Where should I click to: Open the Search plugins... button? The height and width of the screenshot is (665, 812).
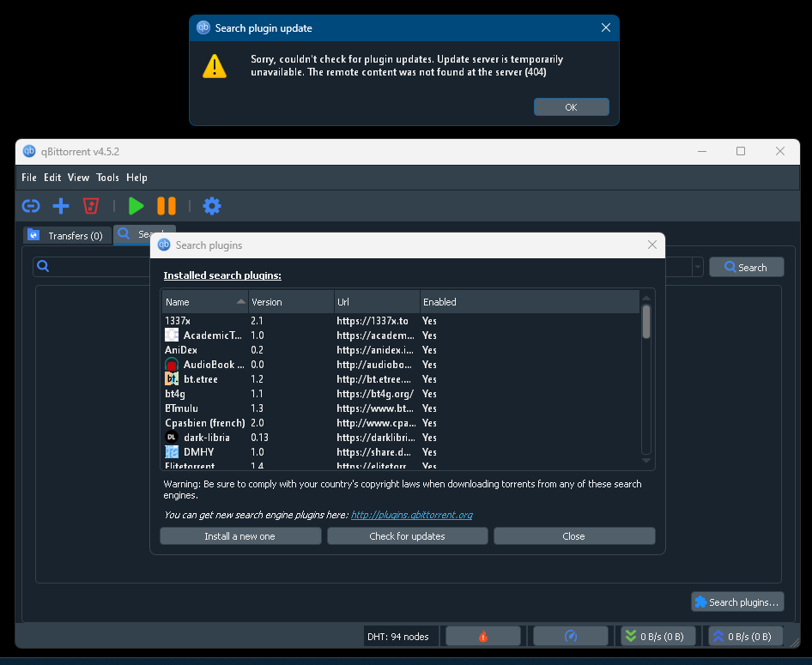(x=737, y=602)
